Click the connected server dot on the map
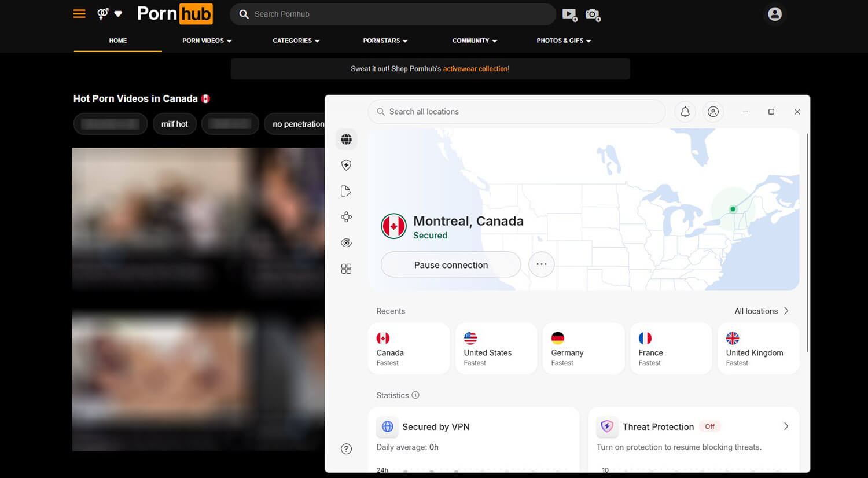Viewport: 868px width, 478px height. [733, 209]
